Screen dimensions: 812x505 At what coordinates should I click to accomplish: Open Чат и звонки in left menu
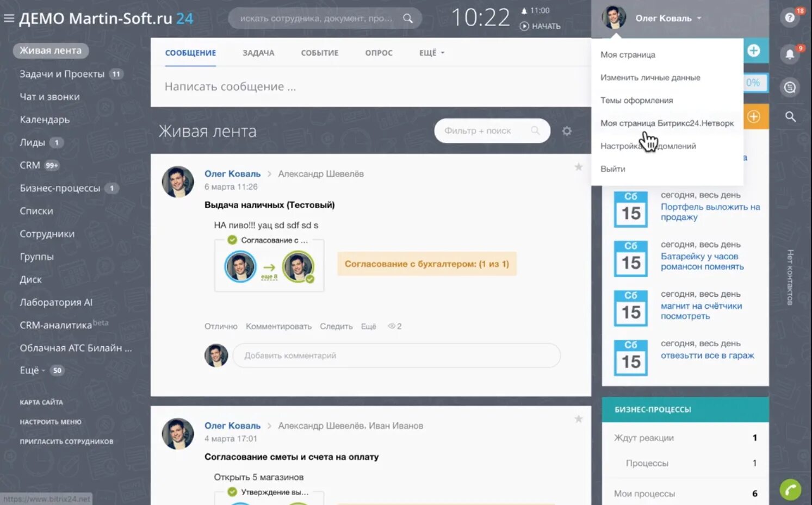49,97
